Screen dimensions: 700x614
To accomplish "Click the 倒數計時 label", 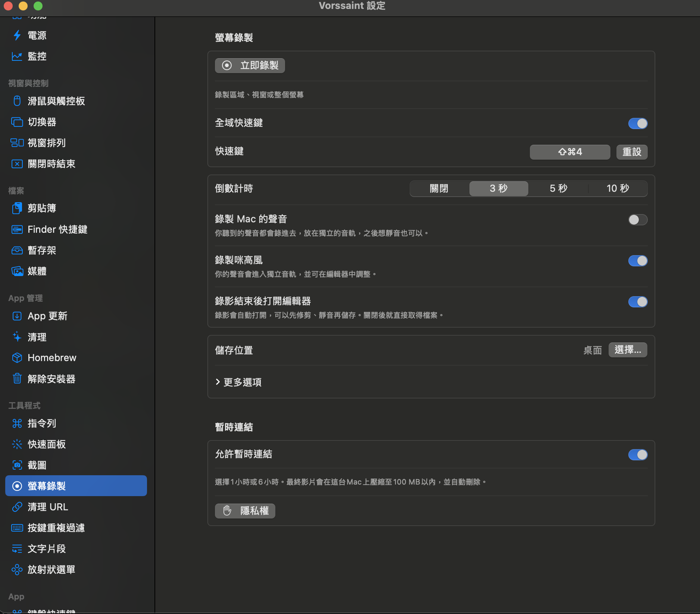I will click(x=234, y=188).
